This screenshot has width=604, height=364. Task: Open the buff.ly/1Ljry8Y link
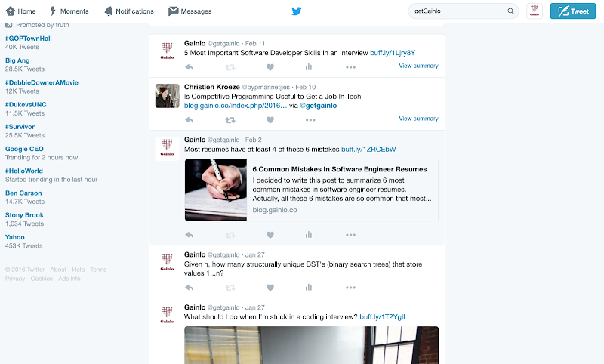click(x=393, y=53)
